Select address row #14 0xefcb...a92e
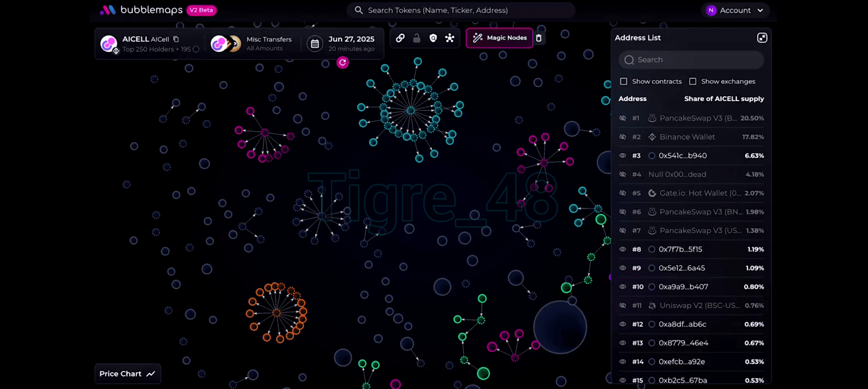Screen dimensions: 868x389 tap(691, 362)
